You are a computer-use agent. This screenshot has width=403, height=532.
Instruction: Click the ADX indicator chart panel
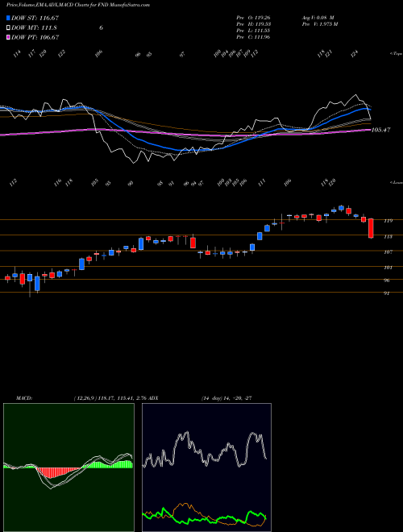coord(206,468)
